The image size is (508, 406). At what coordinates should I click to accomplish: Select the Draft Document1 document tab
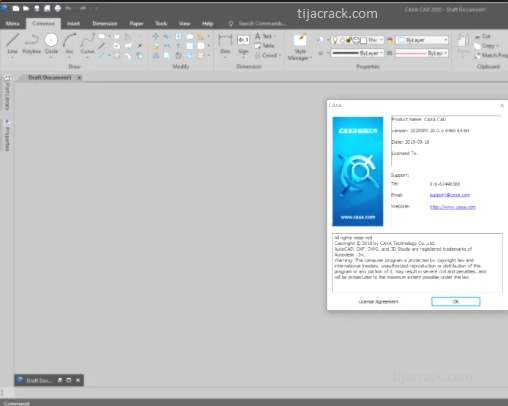[x=50, y=77]
